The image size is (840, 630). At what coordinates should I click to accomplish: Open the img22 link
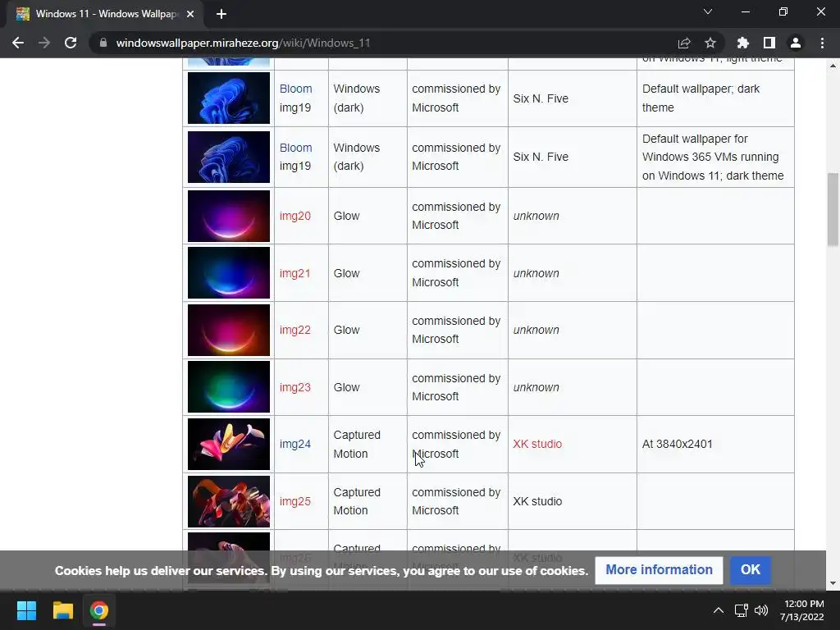point(295,330)
